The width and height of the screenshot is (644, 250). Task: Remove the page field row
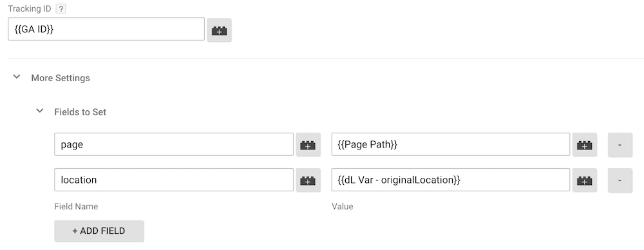pos(620,144)
